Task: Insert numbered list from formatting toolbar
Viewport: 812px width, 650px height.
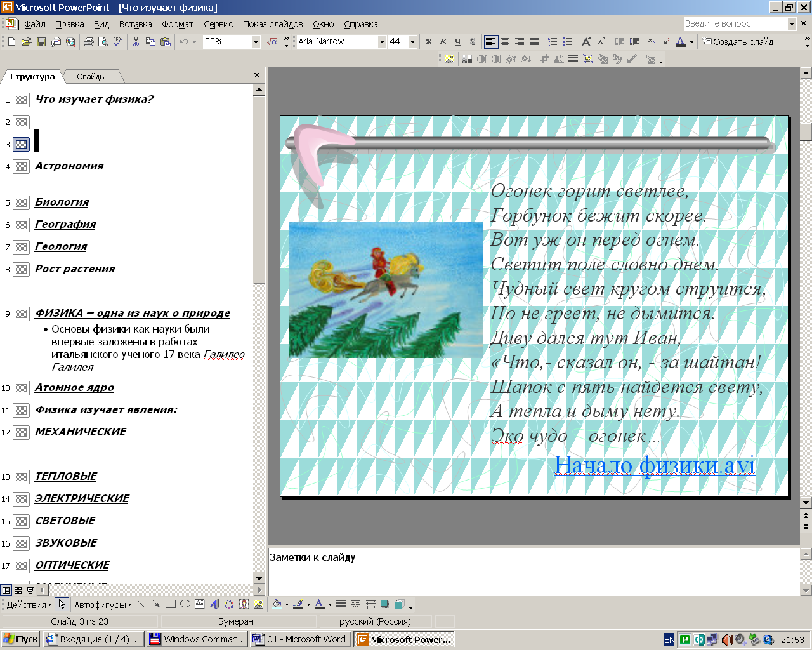Action: pyautogui.click(x=553, y=42)
